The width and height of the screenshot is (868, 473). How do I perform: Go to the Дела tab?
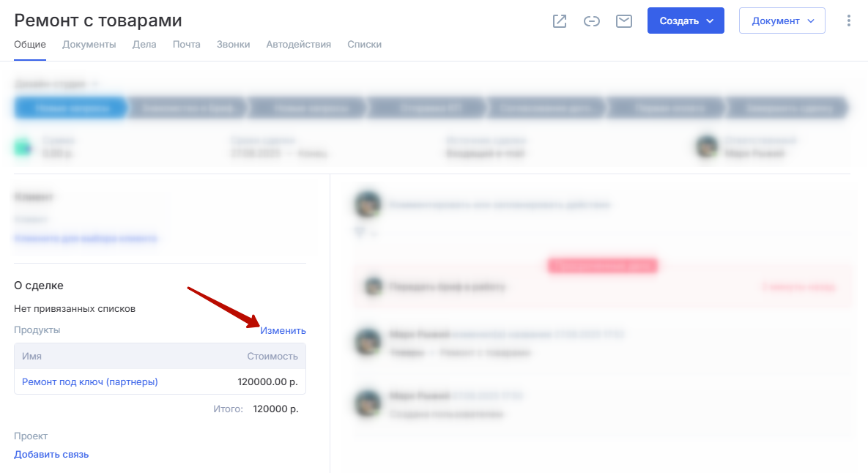coord(144,45)
